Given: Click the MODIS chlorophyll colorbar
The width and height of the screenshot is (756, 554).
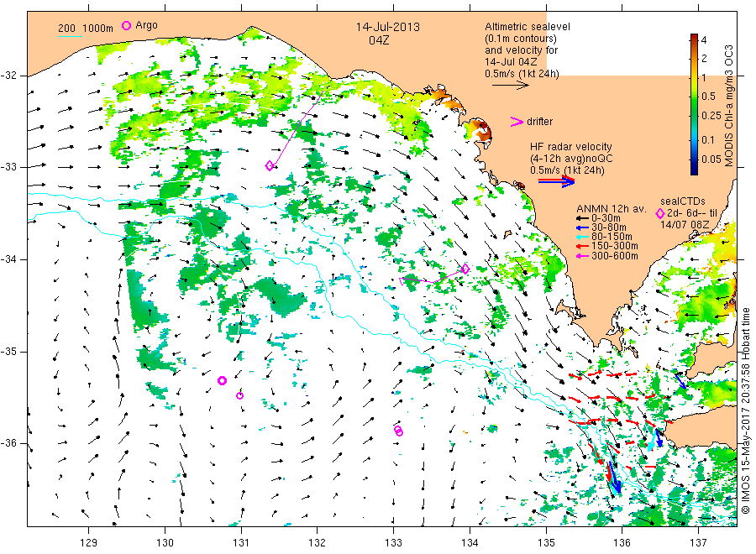Looking at the screenshot, I should [x=694, y=104].
